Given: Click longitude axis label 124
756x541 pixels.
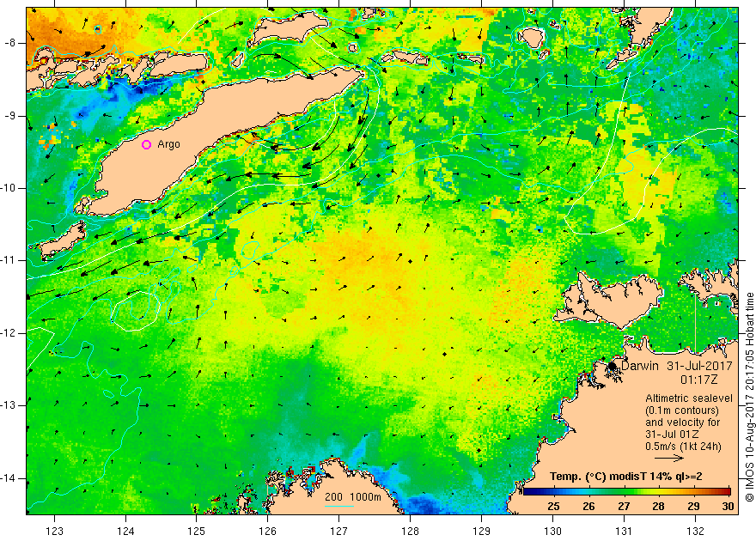Looking at the screenshot, I should click(125, 531).
